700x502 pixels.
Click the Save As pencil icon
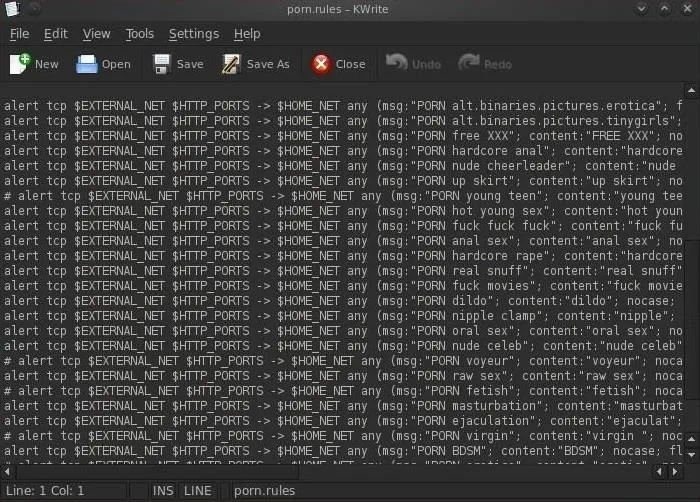click(x=231, y=64)
